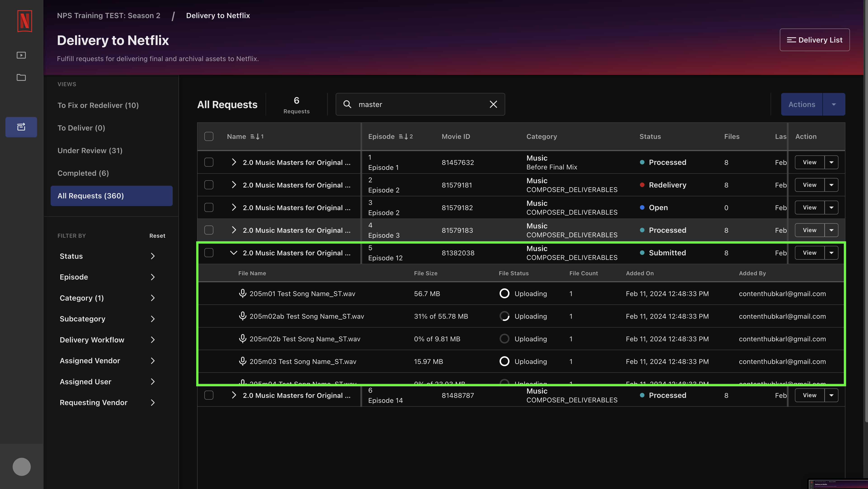This screenshot has width=868, height=489.
Task: Expand the request row with ID 81579182
Action: [234, 207]
